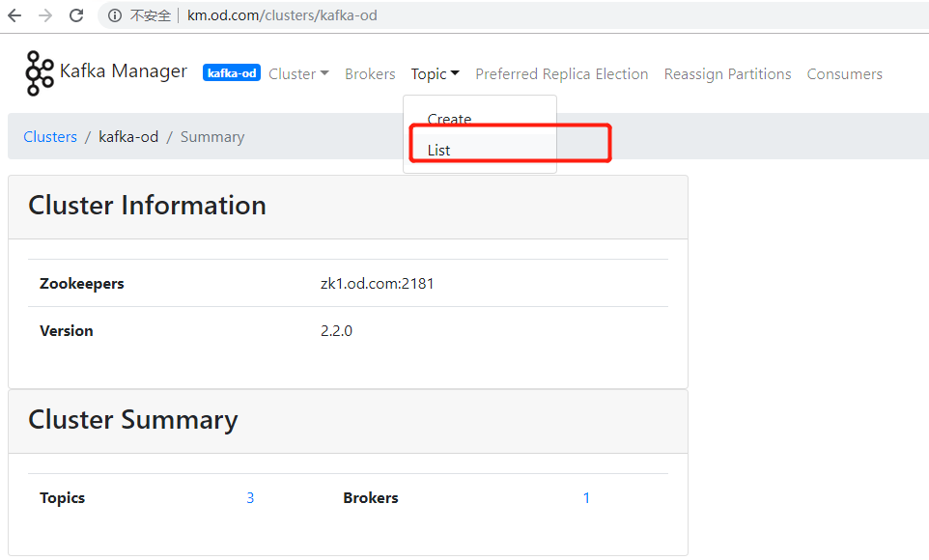Click the Topics count 3 link
This screenshot has width=929, height=560.
[250, 498]
